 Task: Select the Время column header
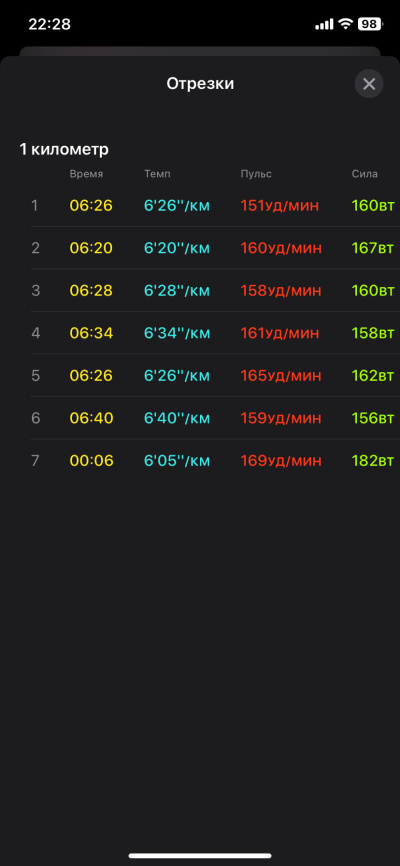coord(86,174)
